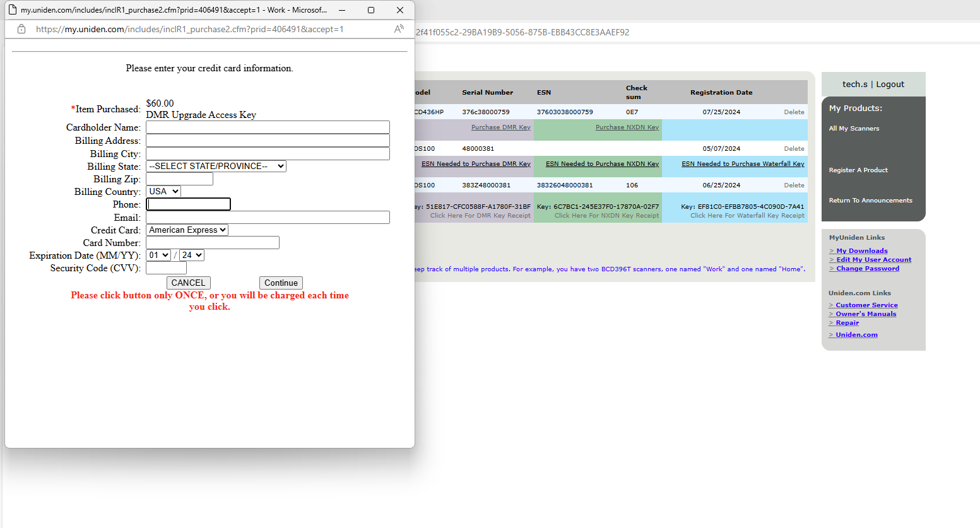Select the expiration year dropdown
Viewport: 980px width, 528px height.
coord(191,255)
